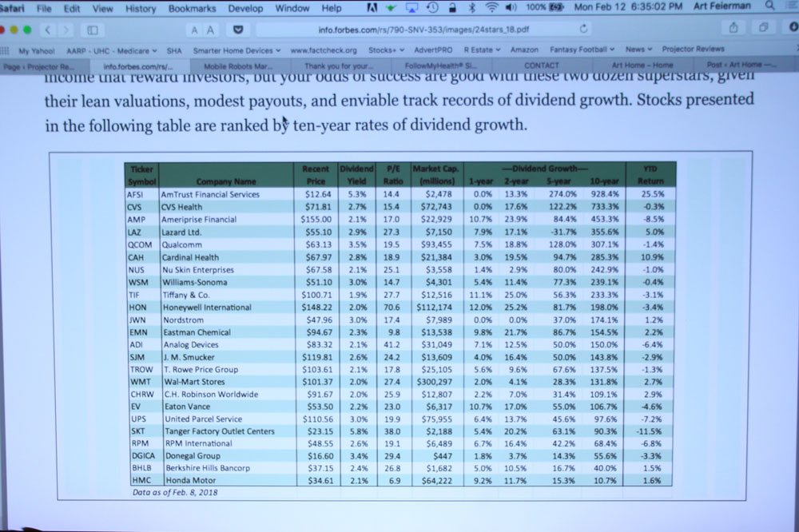Toggle the Safari sidebar button

point(93,30)
